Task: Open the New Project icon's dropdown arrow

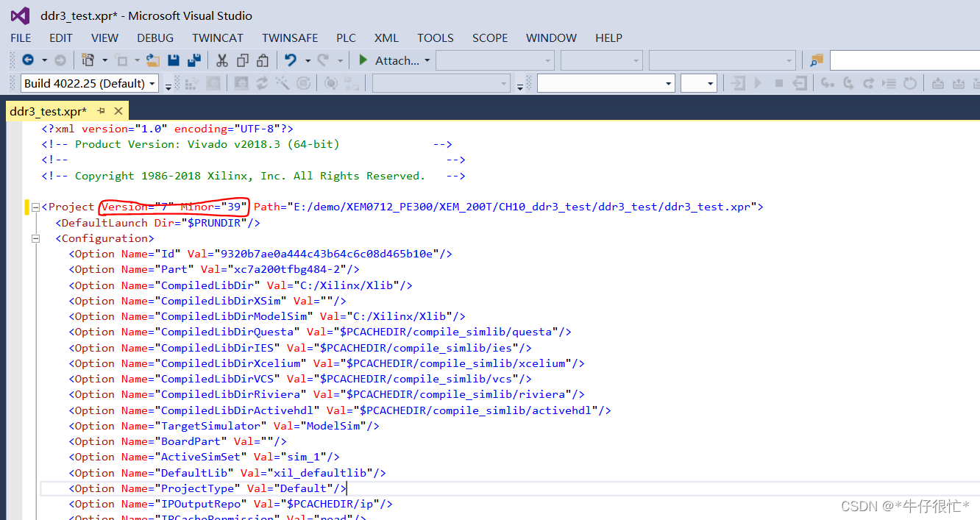Action: pos(104,60)
